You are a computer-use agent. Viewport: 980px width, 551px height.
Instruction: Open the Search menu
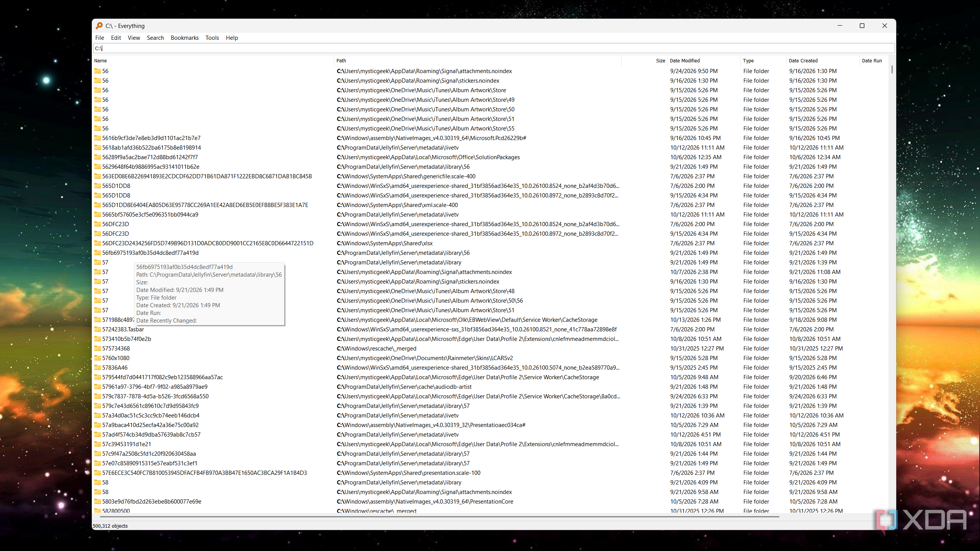point(155,37)
